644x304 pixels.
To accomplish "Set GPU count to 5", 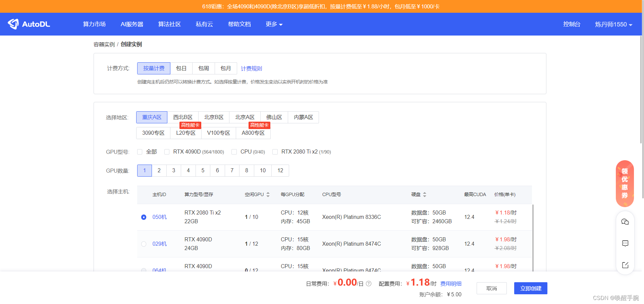I will coord(203,171).
